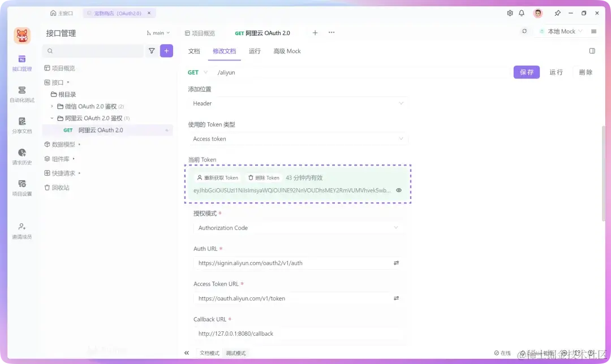Viewport: 611px width, 364px height.
Task: Click the purple 保存 button
Action: point(527,72)
